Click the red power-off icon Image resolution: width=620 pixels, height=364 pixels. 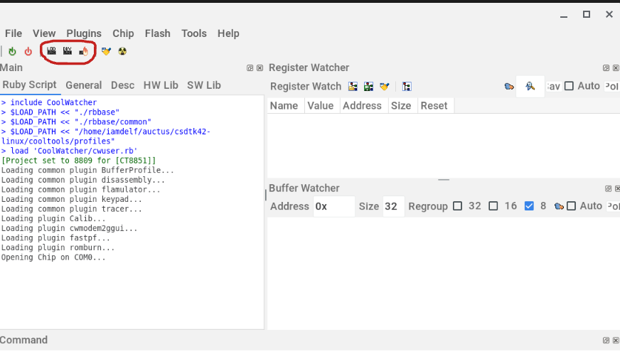coord(28,51)
